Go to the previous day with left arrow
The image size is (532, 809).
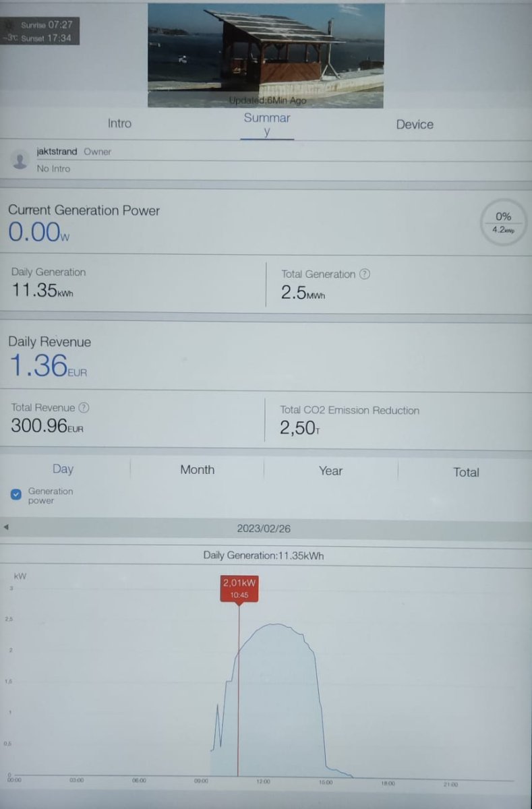tap(6, 527)
